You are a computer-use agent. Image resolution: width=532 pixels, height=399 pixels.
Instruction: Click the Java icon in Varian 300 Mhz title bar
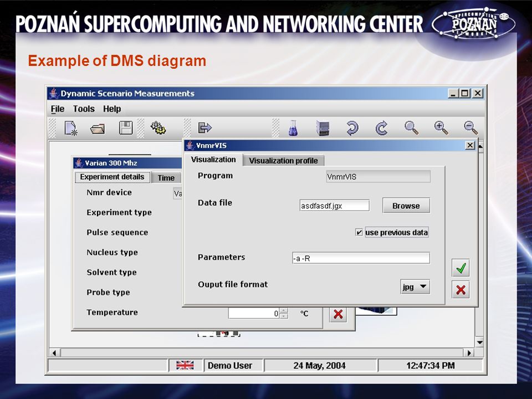tap(79, 163)
